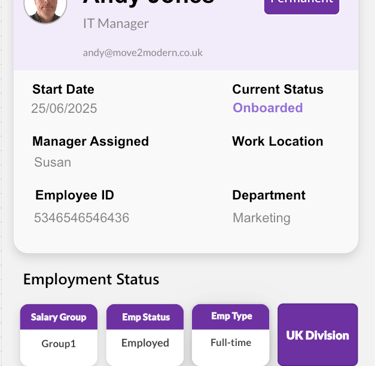Select the Employed value
Image resolution: width=375 pixels, height=366 pixels.
[145, 343]
